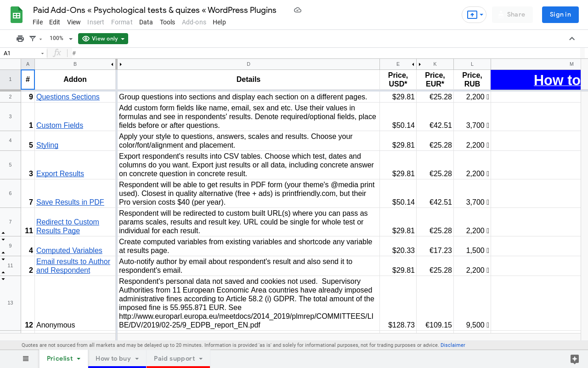This screenshot has width=588, height=368.
Task: Open the name box A1 dropdown
Action: click(42, 53)
